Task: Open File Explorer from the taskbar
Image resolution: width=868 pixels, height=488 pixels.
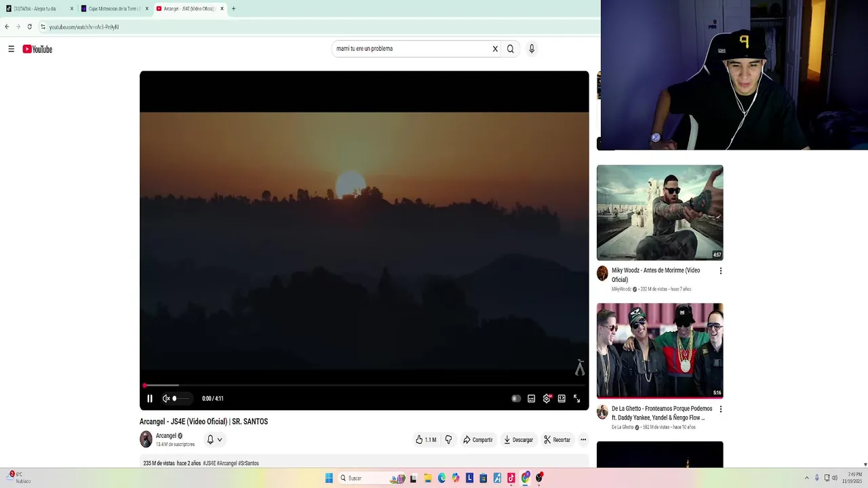Action: [x=427, y=479]
